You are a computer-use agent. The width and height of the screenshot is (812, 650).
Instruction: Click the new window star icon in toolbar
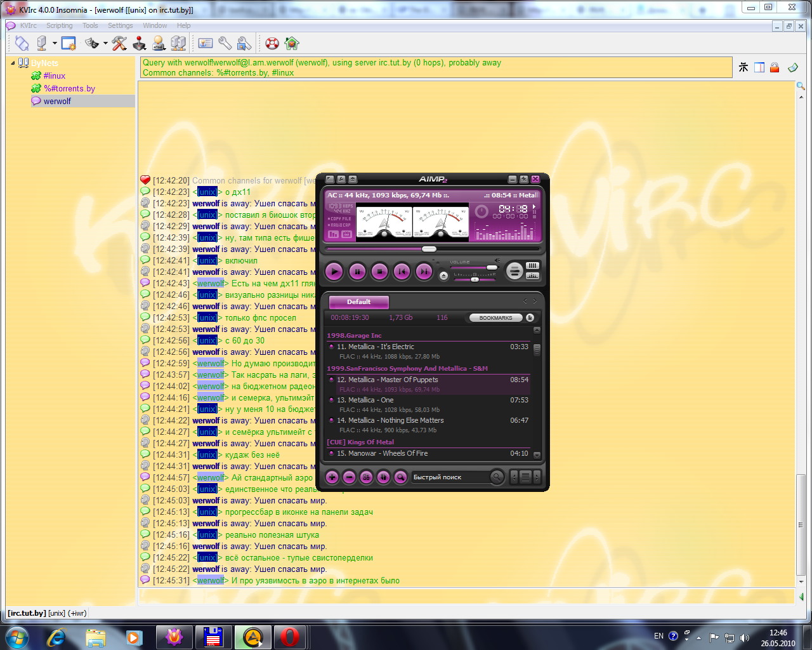(x=69, y=43)
